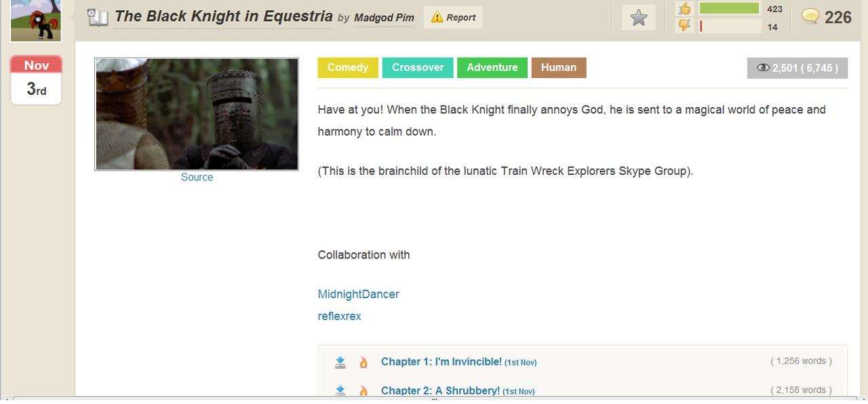
Task: Dislike the story with the thumbs down
Action: [685, 26]
